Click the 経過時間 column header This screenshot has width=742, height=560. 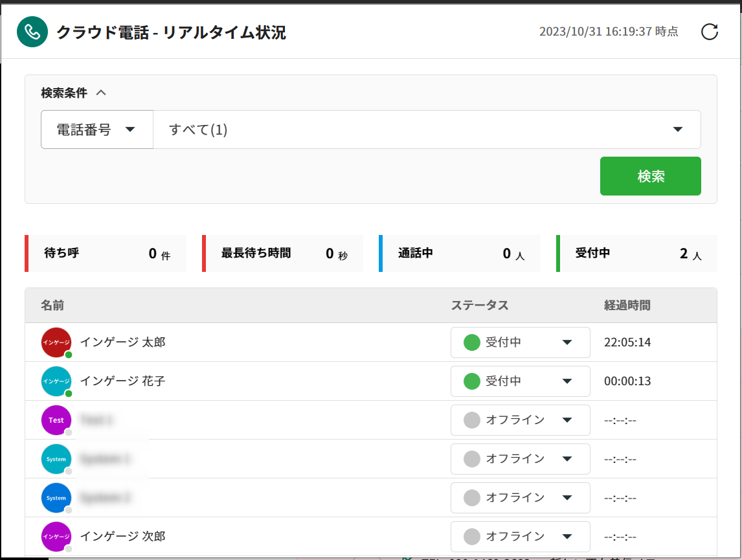pos(627,306)
